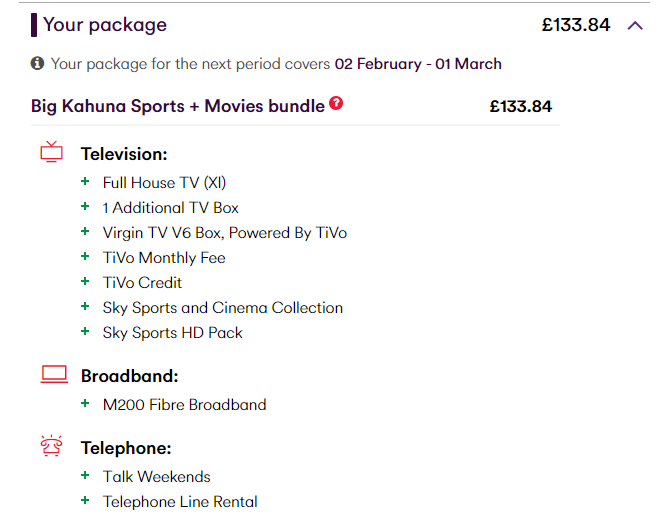Click the Big Kahuna Sports + Movies bundle title
Screen dimensions: 667x528
tap(178, 106)
